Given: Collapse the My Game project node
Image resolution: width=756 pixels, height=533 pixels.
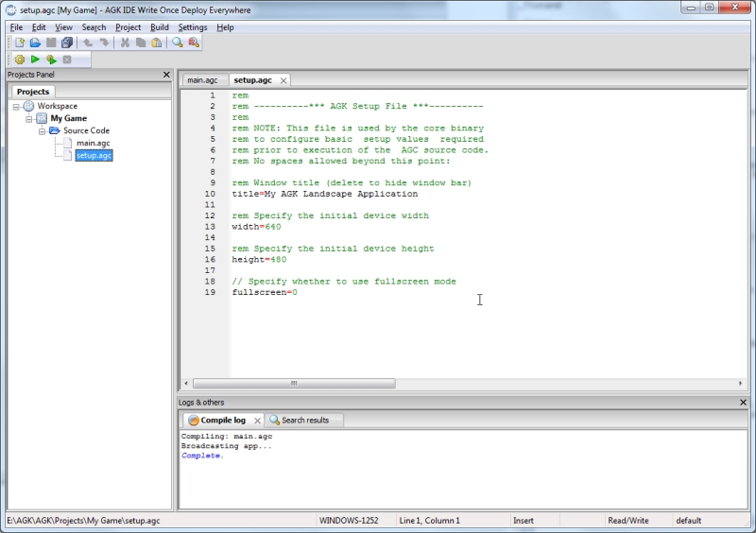Looking at the screenshot, I should pos(29,118).
